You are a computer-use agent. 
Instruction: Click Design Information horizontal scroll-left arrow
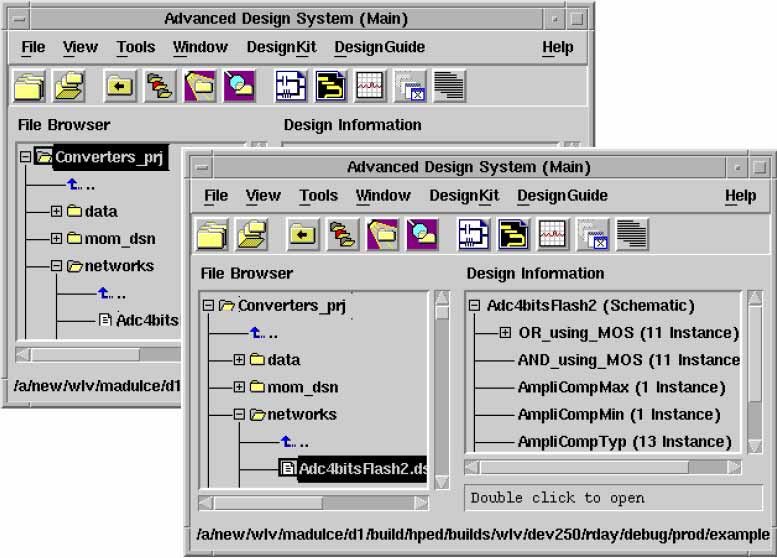tap(472, 467)
